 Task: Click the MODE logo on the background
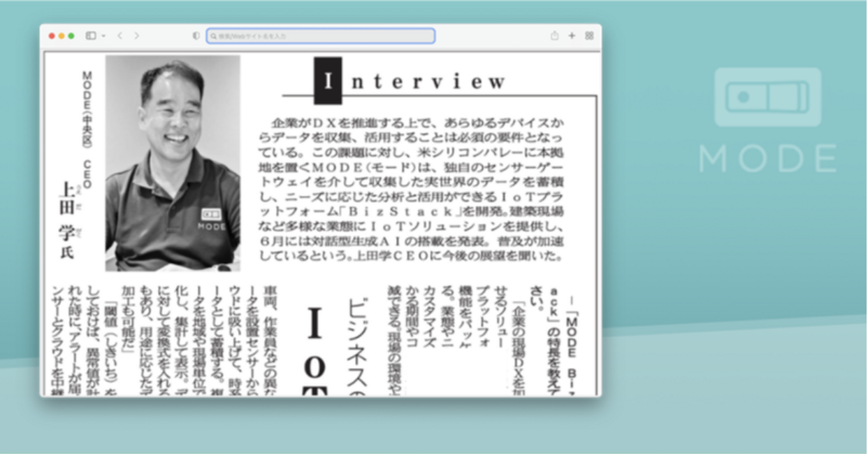pyautogui.click(x=767, y=120)
